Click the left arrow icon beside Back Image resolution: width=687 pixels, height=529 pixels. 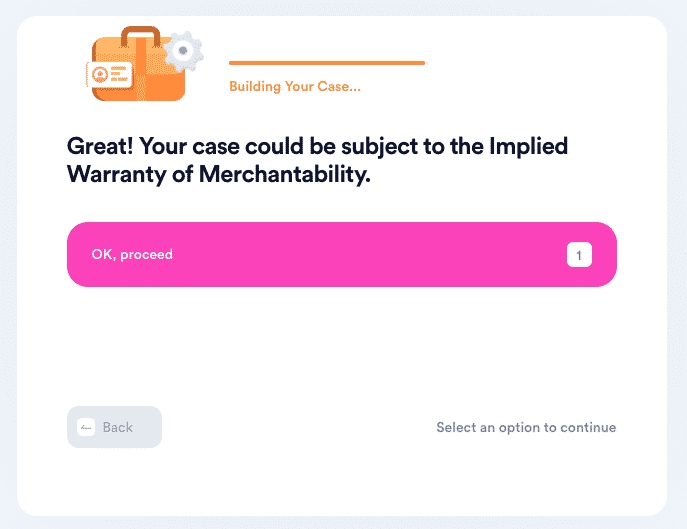[x=86, y=427]
